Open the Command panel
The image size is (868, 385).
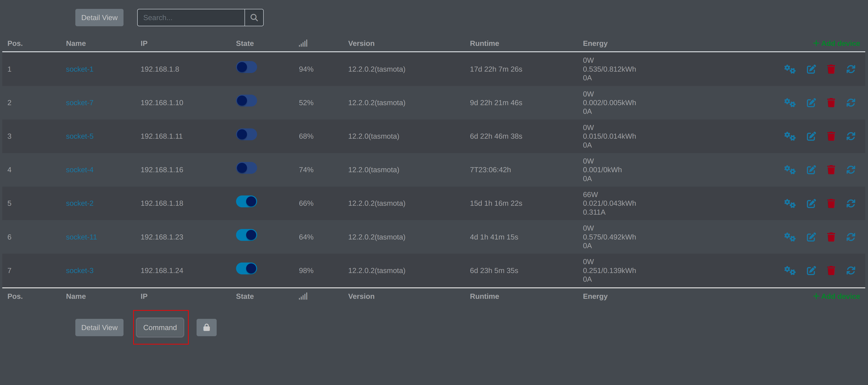160,327
